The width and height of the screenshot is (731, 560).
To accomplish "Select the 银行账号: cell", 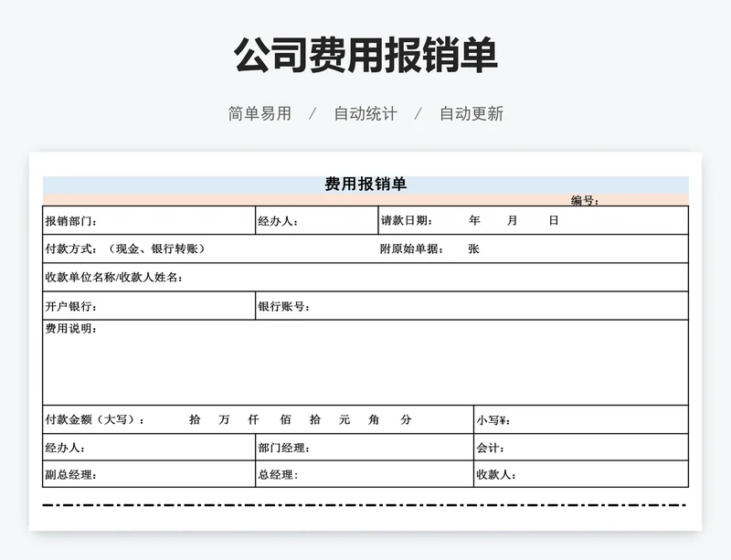I will coord(472,306).
